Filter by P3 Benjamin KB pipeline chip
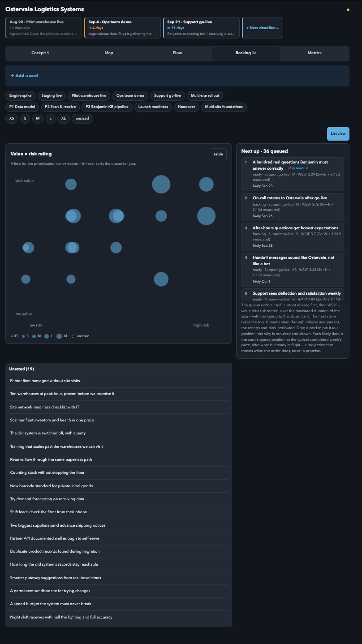The height and width of the screenshot is (644, 362). (107, 107)
